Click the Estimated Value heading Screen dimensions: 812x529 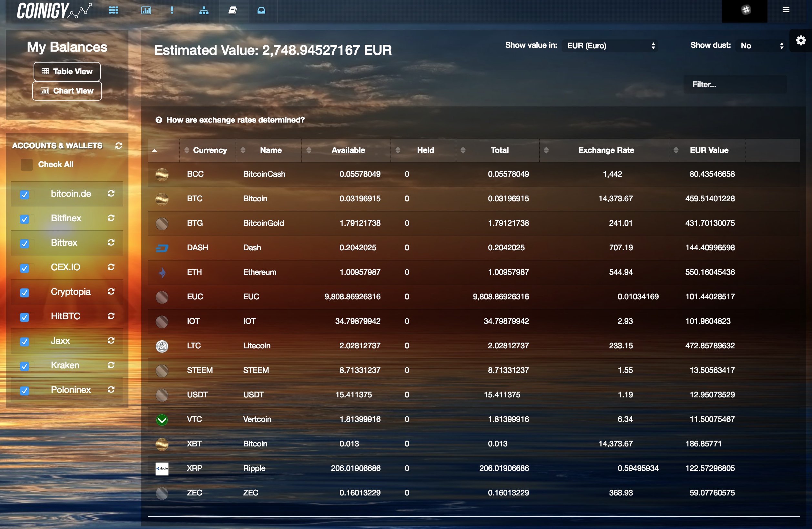[273, 50]
